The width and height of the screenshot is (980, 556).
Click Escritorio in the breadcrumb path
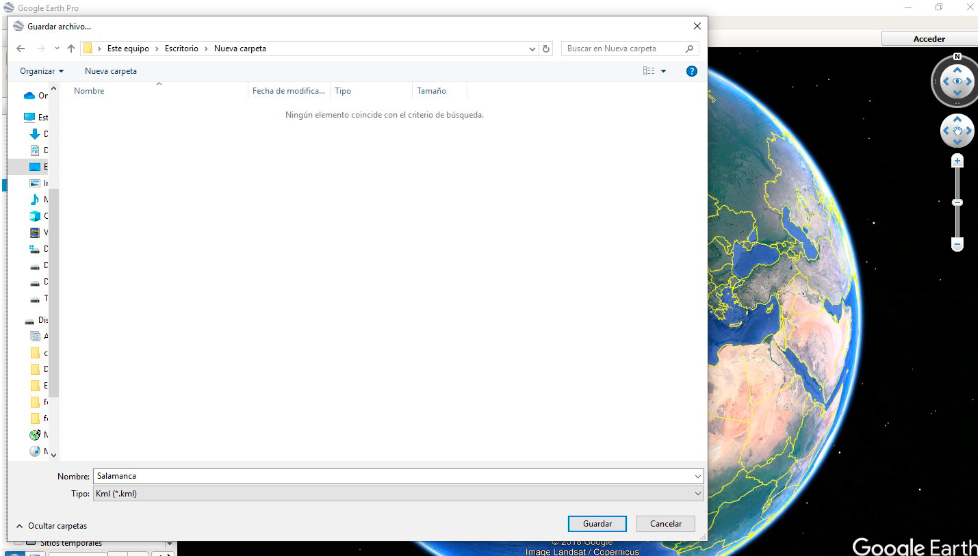pyautogui.click(x=181, y=49)
